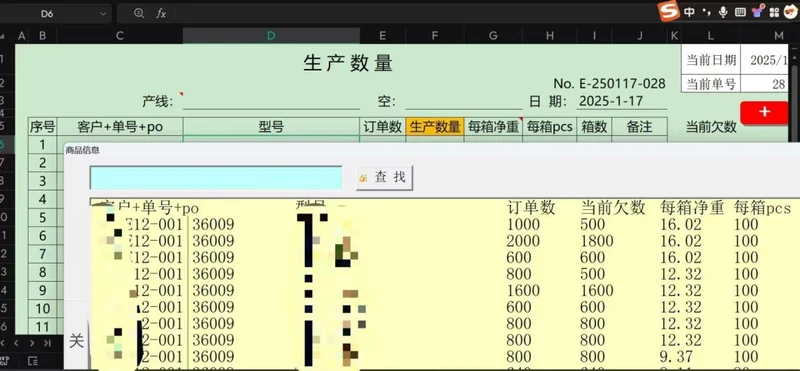The height and width of the screenshot is (371, 800).
Task: Click 每箱净重 column header in dialog list
Action: click(692, 208)
